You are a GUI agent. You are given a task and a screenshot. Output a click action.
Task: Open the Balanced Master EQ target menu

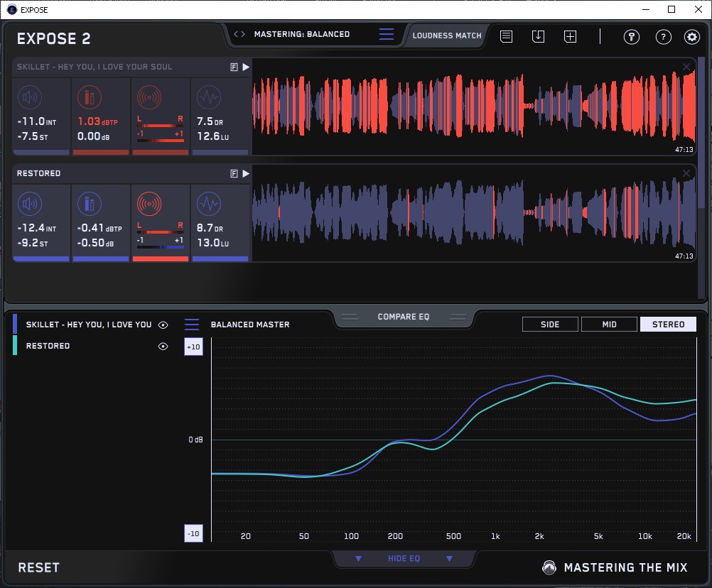click(x=192, y=325)
